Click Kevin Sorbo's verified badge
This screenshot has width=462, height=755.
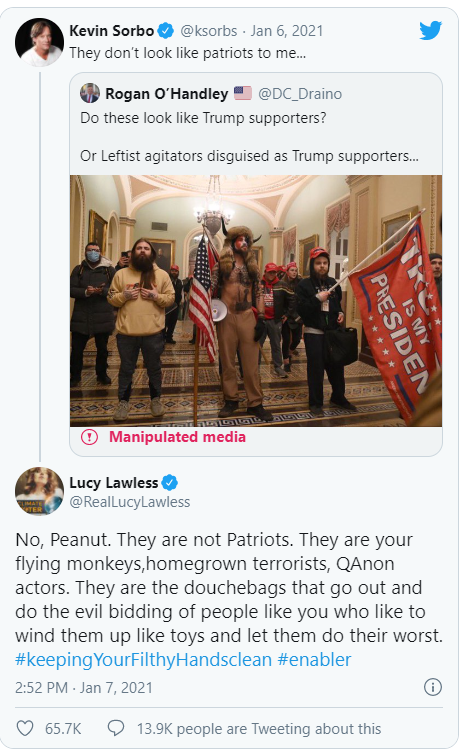(x=166, y=31)
